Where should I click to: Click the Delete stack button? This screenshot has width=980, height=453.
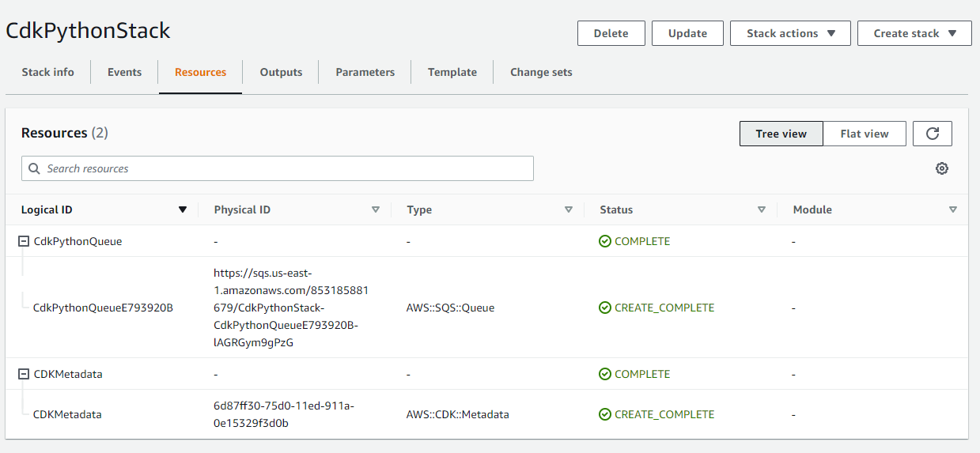pyautogui.click(x=611, y=33)
